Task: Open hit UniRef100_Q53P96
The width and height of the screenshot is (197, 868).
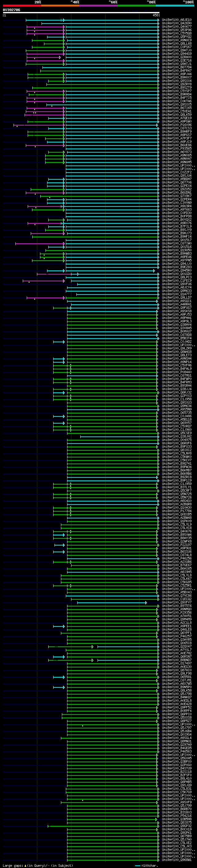Action: (x=176, y=30)
